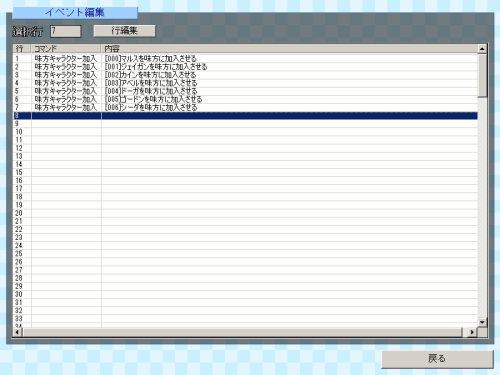Click the vertical scrollbar thumb
The height and width of the screenshot is (375, 500).
[x=482, y=76]
